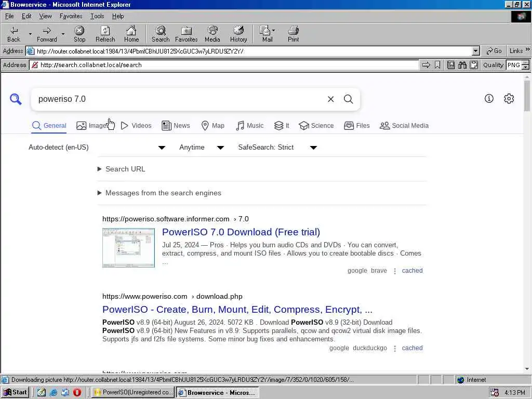
Task: Open the SafeSearch Strict dropdown
Action: point(277,148)
